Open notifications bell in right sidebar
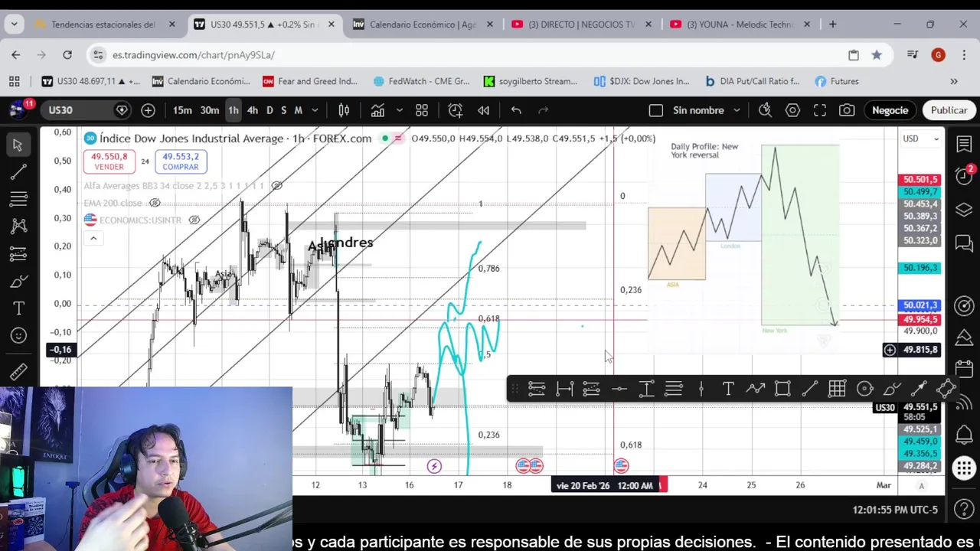 (964, 435)
